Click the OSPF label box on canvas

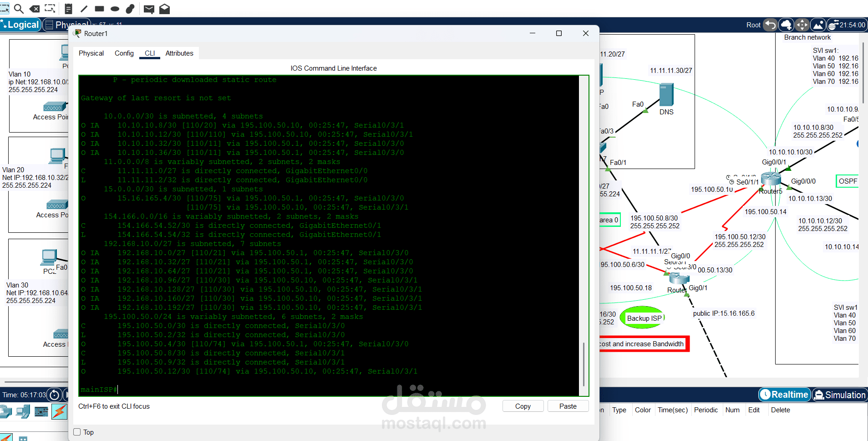(x=848, y=181)
